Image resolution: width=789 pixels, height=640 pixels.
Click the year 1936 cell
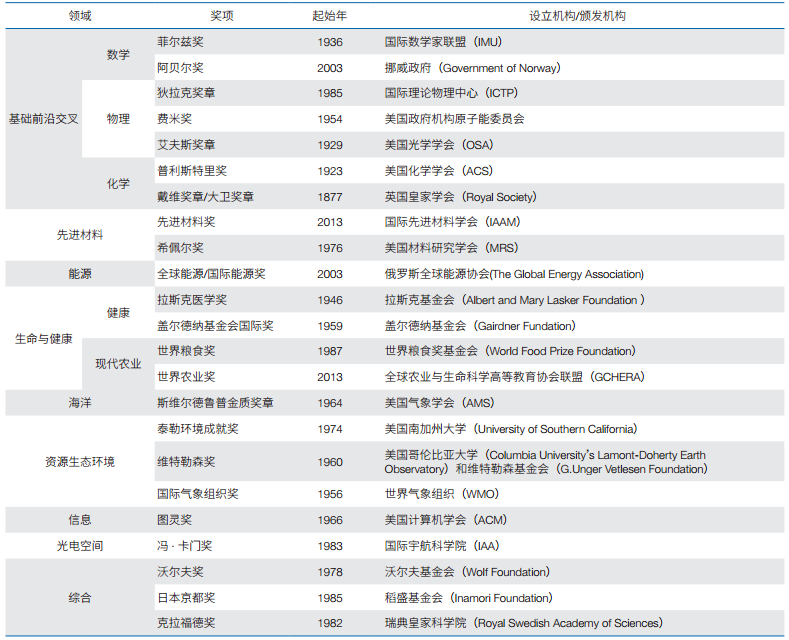330,42
